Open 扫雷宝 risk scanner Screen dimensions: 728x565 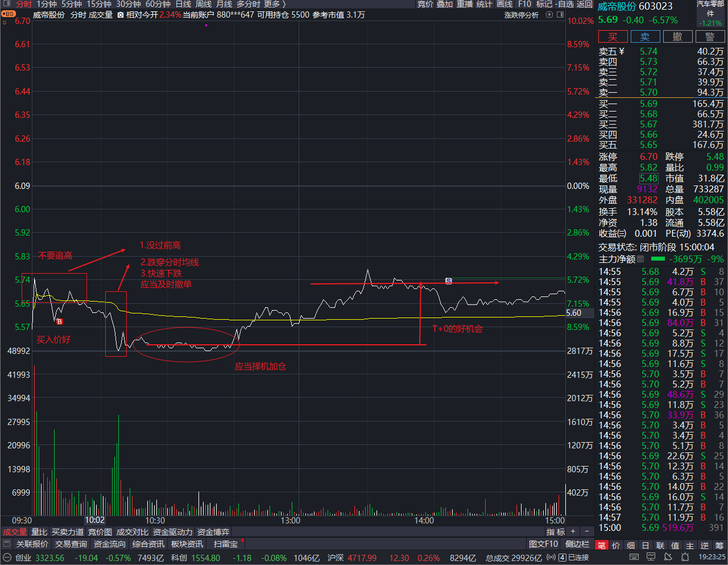[226, 544]
